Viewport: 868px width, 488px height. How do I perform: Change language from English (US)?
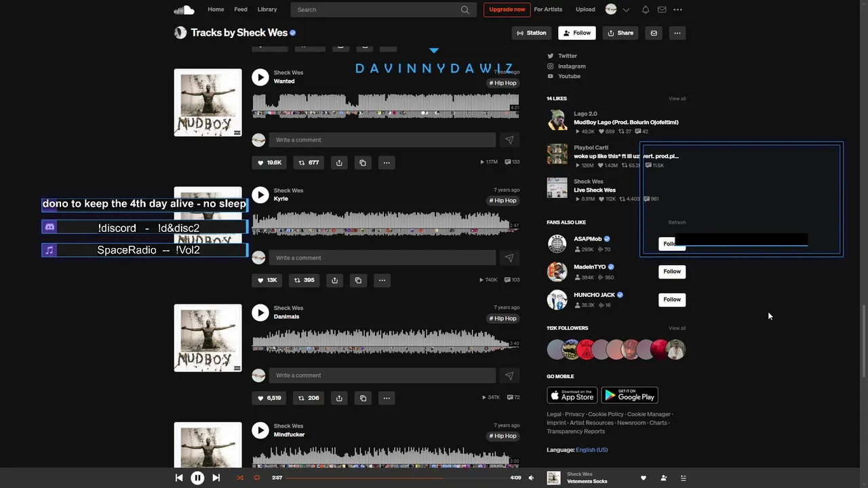[591, 450]
